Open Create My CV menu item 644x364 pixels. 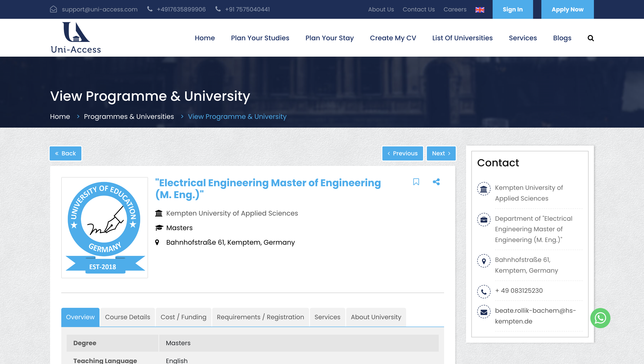click(x=393, y=38)
